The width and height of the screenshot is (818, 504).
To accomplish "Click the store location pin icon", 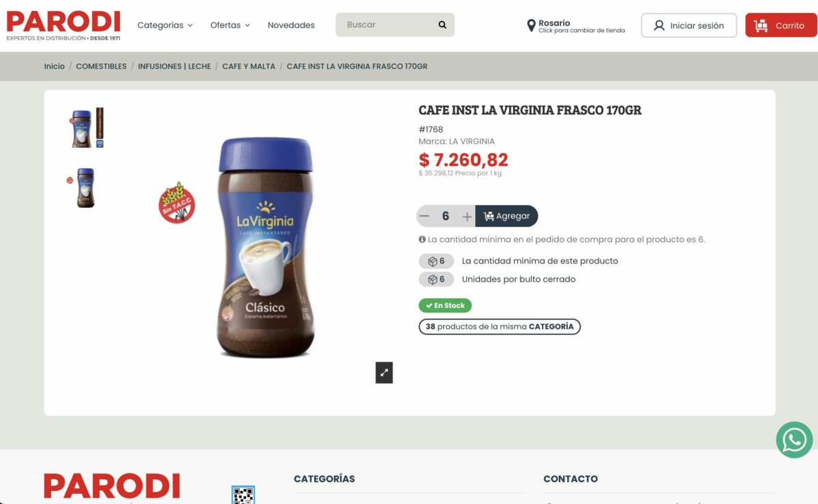I will 531,26.
